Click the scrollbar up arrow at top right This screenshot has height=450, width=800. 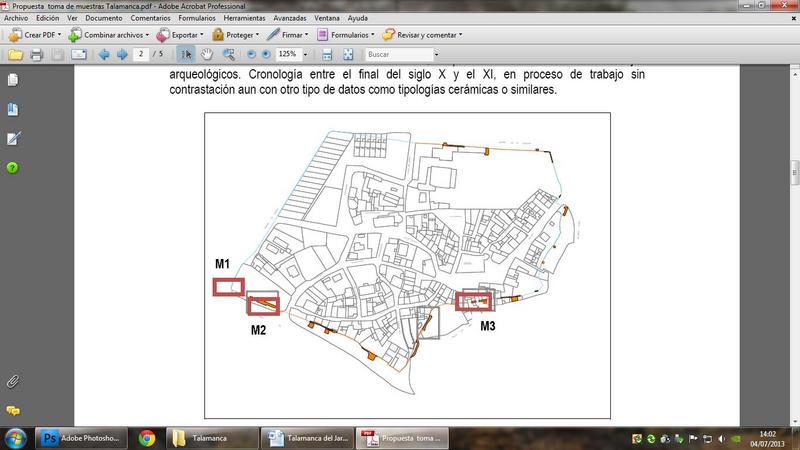[x=794, y=74]
